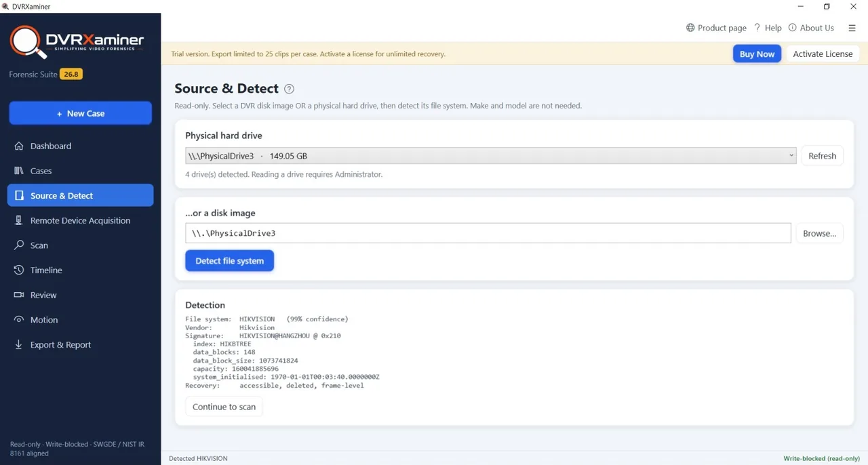Viewport: 868px width, 465px height.
Task: Click the 26.8 version badge
Action: pos(71,74)
